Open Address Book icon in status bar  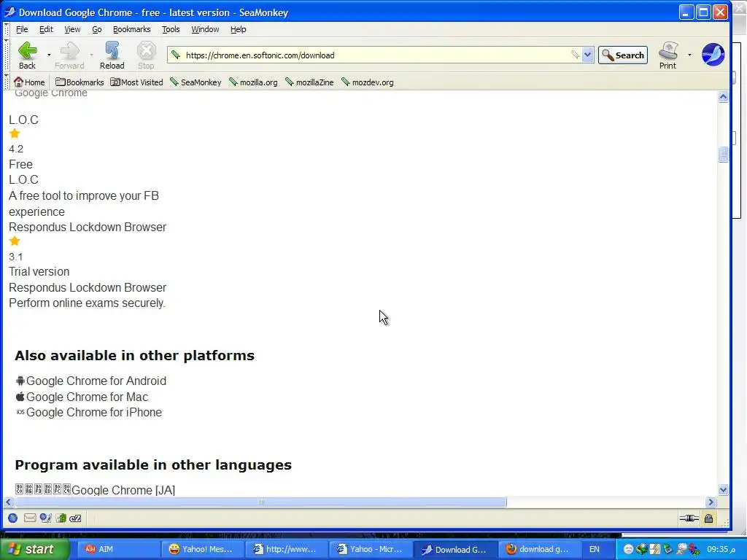point(61,518)
